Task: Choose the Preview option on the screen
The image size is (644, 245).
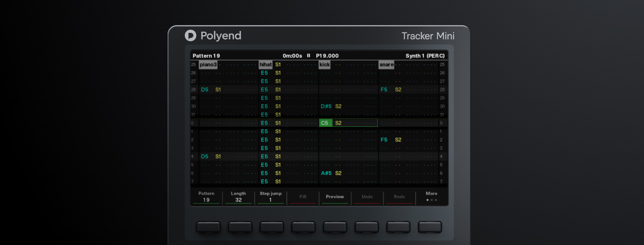Action: click(335, 197)
